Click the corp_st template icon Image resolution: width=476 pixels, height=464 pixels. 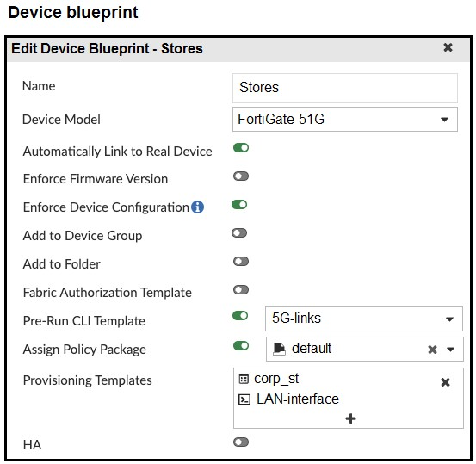click(x=244, y=380)
